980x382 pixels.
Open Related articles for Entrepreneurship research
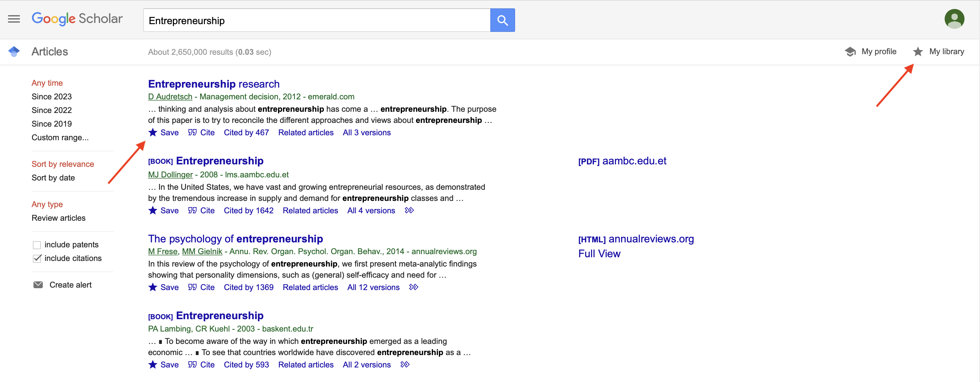(x=306, y=132)
